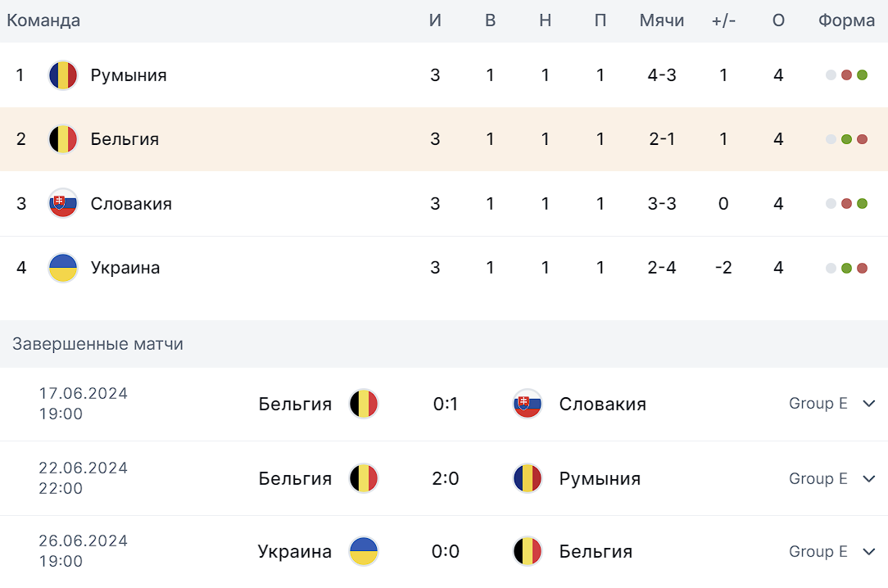Click the 0:1 score of Belgium–Slovakia
Viewport: 888px width, 588px height.
[x=446, y=404]
